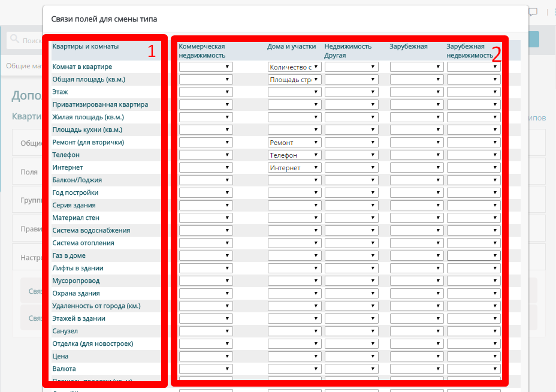Open Коммерческая недвижимость dropdown for Интернет row
Viewport: 556px width, 392px height.
pyautogui.click(x=206, y=167)
